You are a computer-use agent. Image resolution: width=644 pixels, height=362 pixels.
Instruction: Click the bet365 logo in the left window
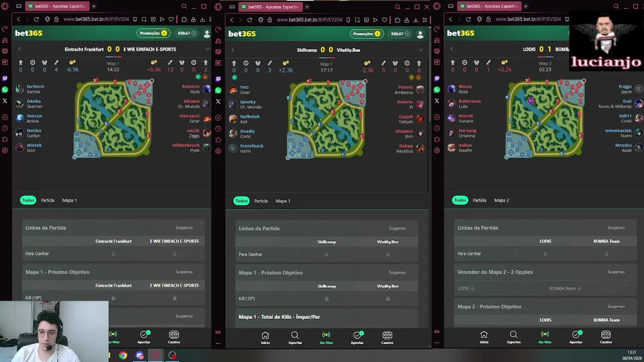click(29, 33)
